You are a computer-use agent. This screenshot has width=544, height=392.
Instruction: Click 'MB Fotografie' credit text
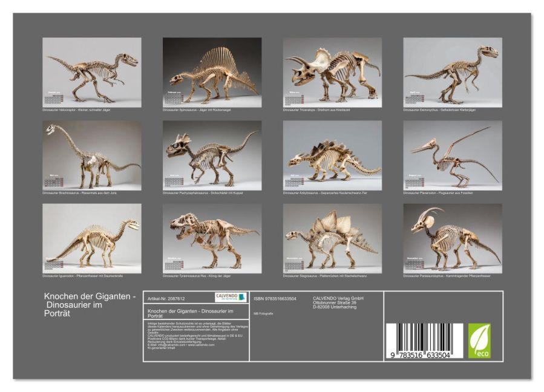click(263, 313)
